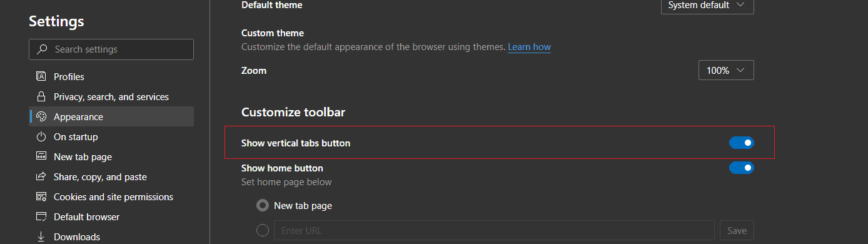Image resolution: width=868 pixels, height=244 pixels.
Task: Select the Enter URL radio button
Action: (263, 230)
